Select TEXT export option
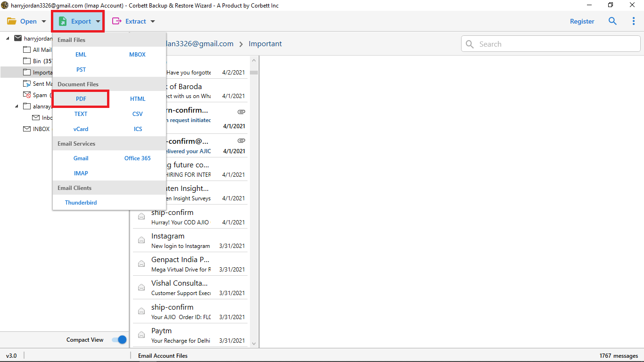Viewport: 644px width, 362px height. pos(81,114)
